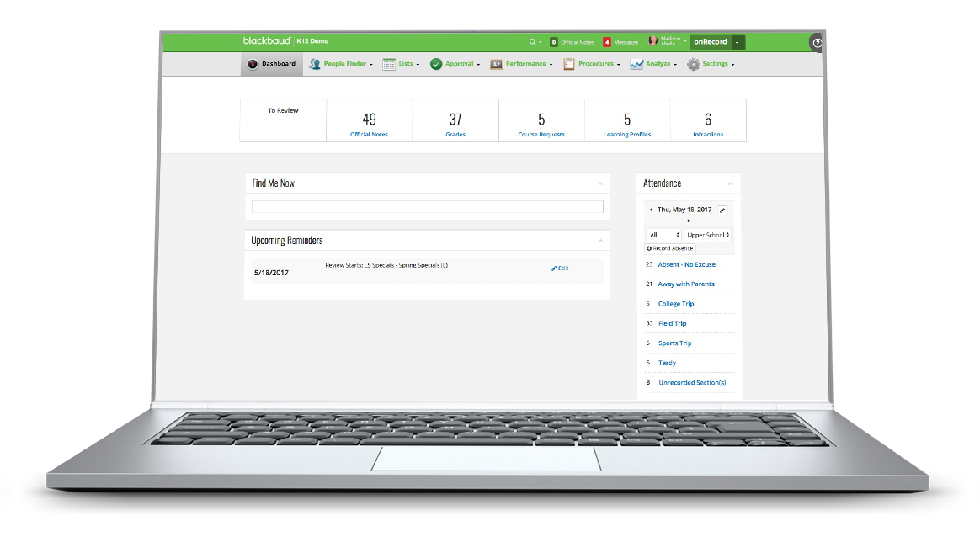Viewport: 980px width, 537px height.
Task: Click the help question mark icon
Action: tap(815, 43)
